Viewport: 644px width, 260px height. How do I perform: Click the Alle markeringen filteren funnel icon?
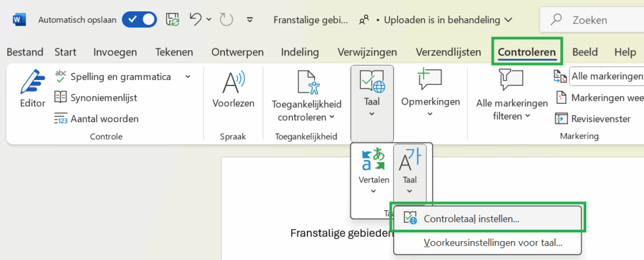pos(511,79)
